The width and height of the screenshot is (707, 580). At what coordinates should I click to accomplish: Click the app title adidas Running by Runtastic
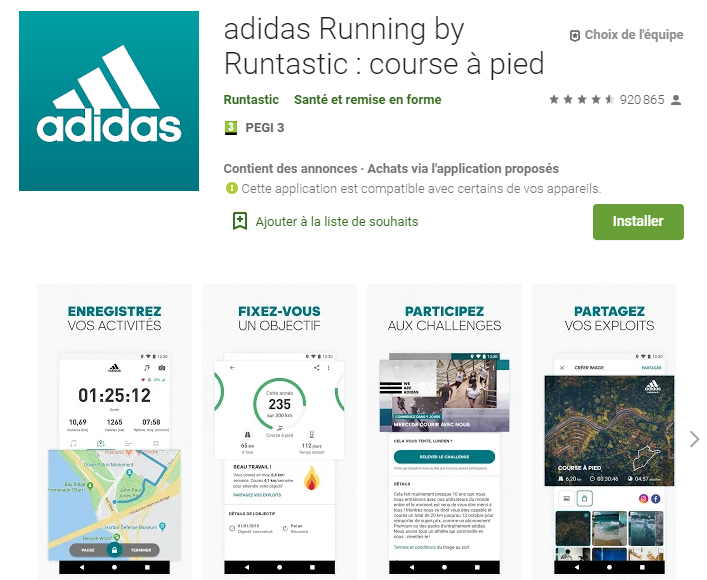(x=384, y=46)
